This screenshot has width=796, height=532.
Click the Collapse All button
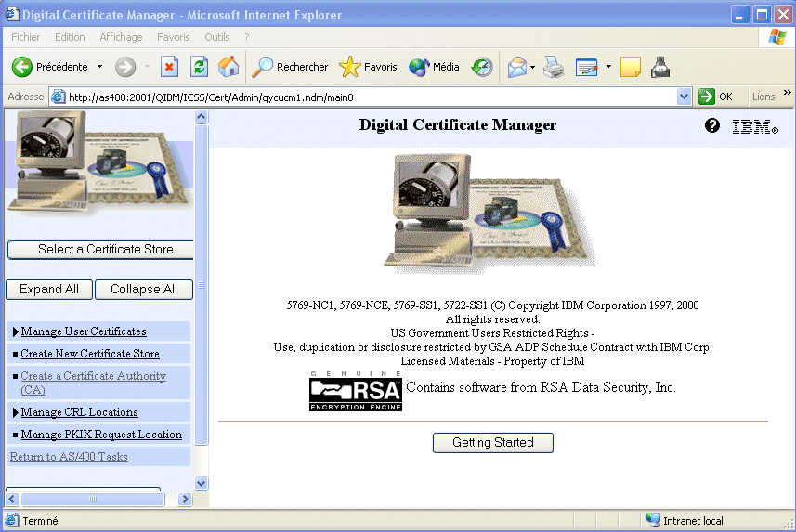[x=144, y=290]
